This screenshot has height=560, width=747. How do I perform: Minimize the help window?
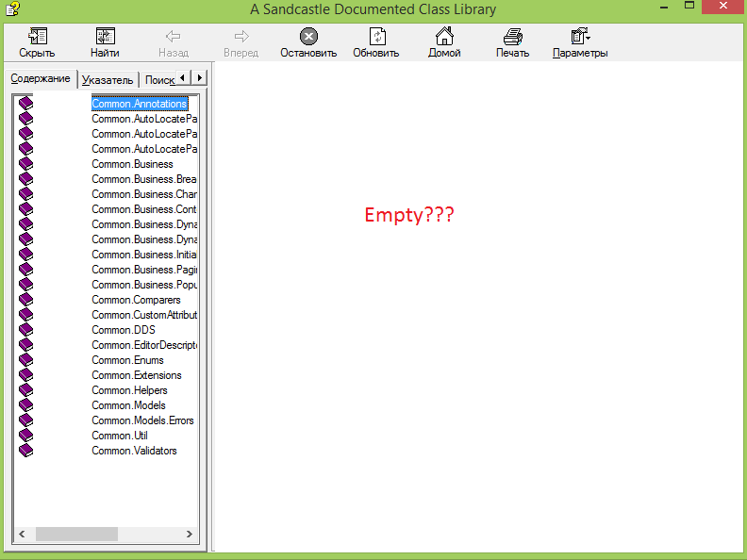664,7
